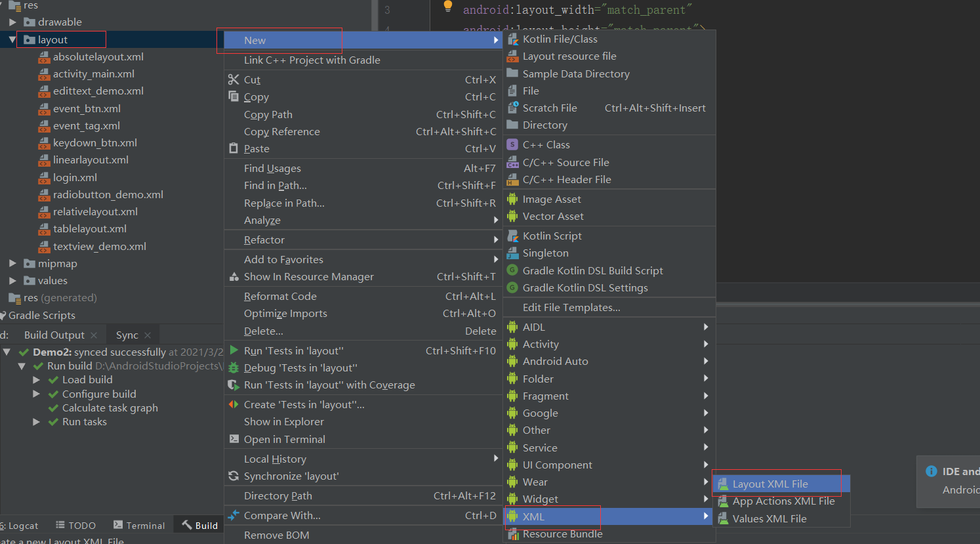Click the Show In Resource Manager icon
Screen dimensions: 980x544
234,277
